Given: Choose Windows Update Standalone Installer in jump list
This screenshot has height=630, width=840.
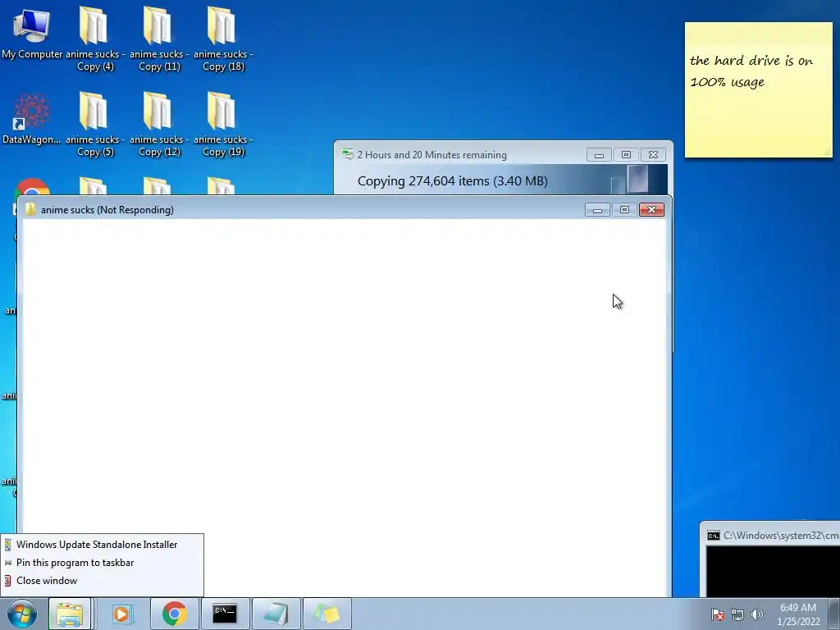Looking at the screenshot, I should [102, 545].
